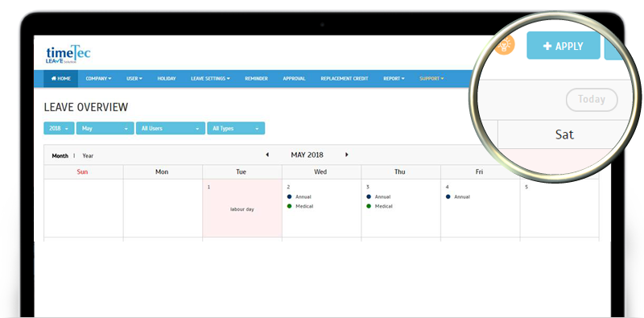Viewport: 644px width, 318px height.
Task: Select the blue Annual dot on May 2
Action: [x=289, y=196]
